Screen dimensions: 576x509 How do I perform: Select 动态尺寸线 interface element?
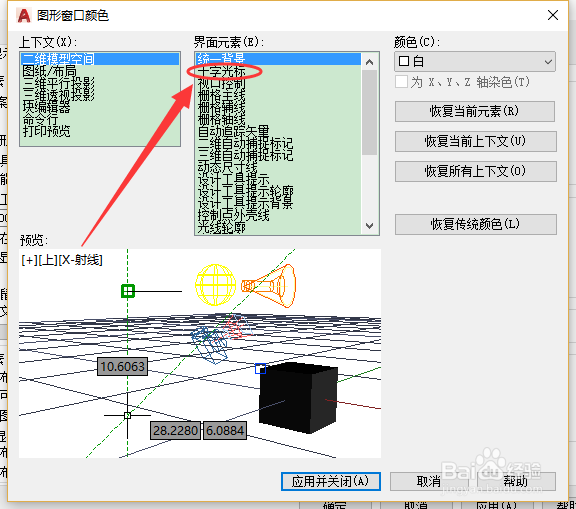(x=227, y=167)
